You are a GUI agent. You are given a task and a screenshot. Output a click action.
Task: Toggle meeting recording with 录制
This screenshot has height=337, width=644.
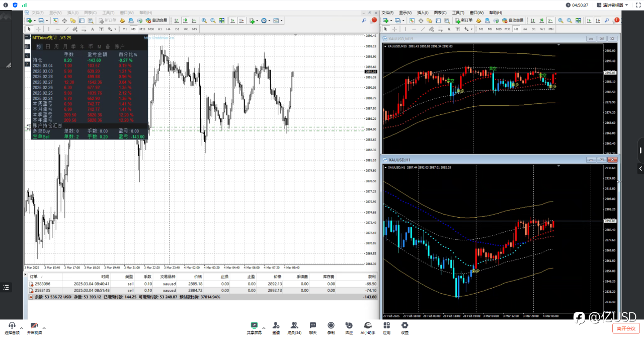[331, 327]
